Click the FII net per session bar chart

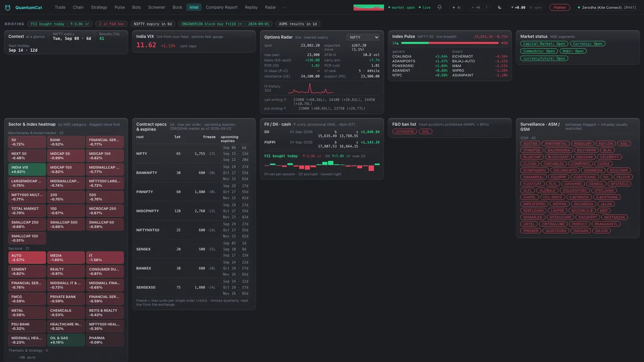tap(322, 166)
